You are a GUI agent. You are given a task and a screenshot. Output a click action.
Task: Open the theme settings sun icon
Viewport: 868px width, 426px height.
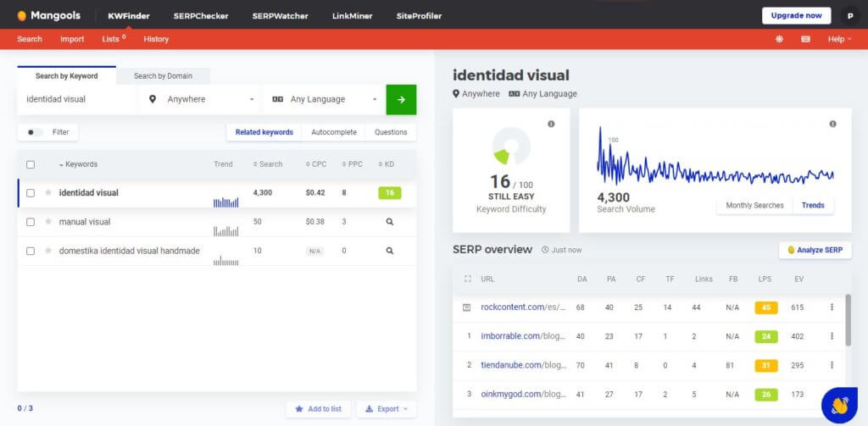tap(780, 39)
